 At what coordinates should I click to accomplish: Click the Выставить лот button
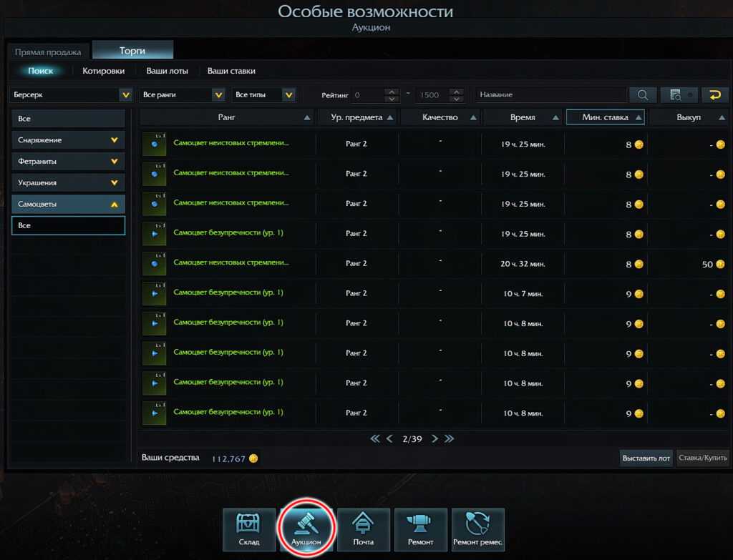tap(646, 458)
